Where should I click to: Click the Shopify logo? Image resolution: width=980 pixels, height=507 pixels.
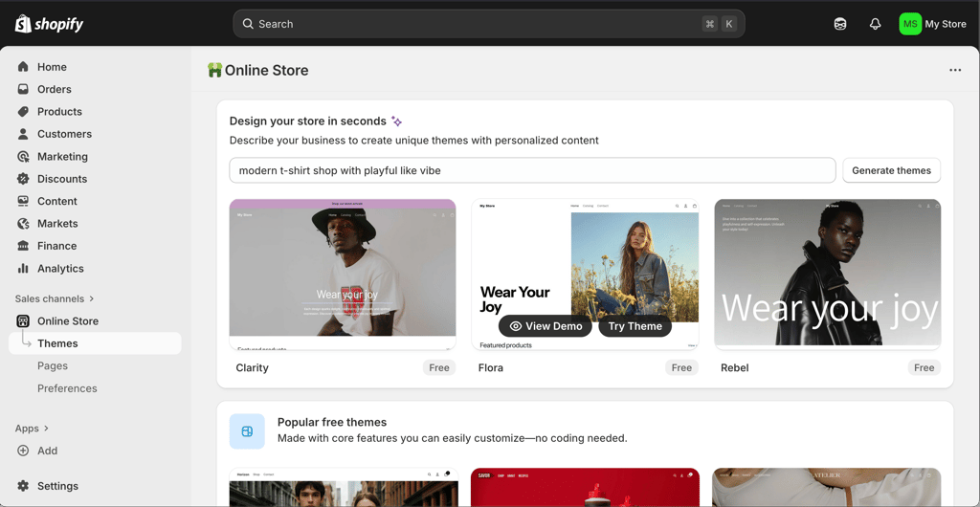click(49, 24)
